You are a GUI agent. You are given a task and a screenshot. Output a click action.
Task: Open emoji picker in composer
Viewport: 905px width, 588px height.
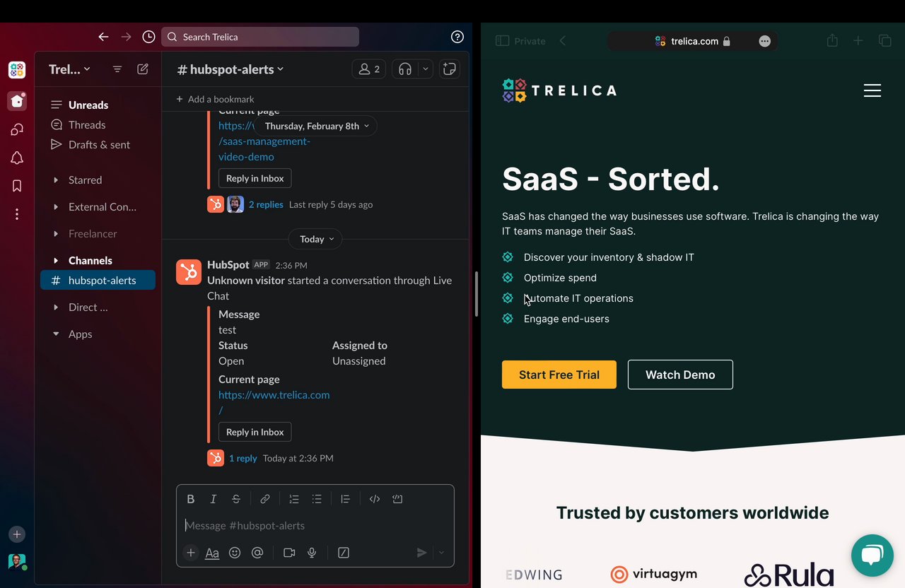click(x=235, y=553)
